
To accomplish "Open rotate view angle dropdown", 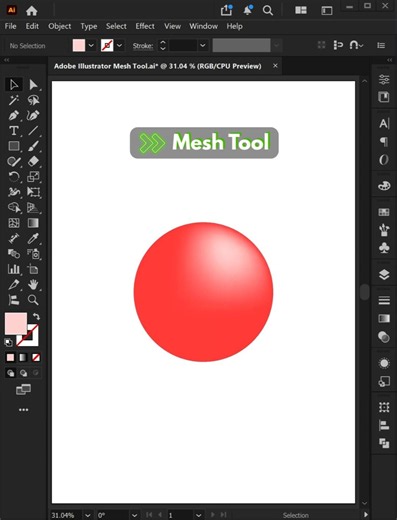I will [134, 515].
